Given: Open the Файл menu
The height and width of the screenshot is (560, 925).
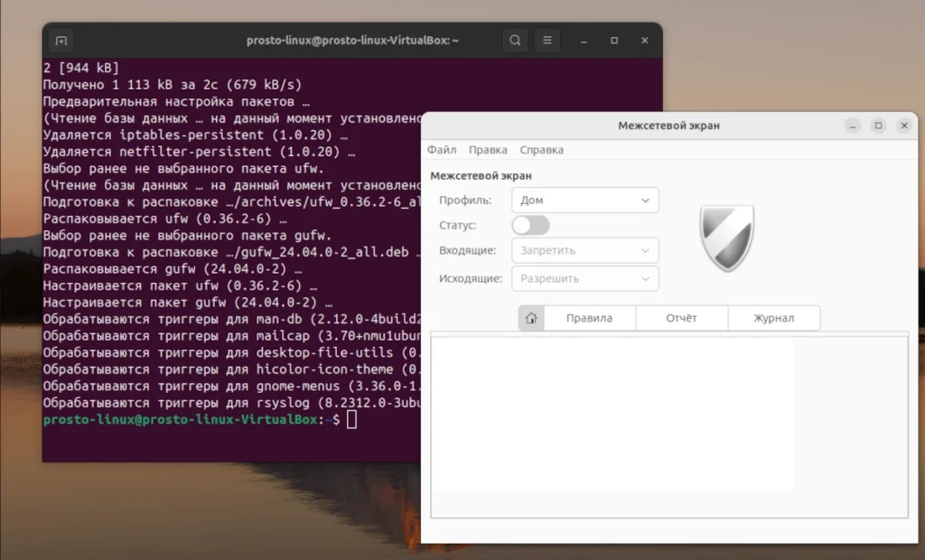Looking at the screenshot, I should pos(442,150).
